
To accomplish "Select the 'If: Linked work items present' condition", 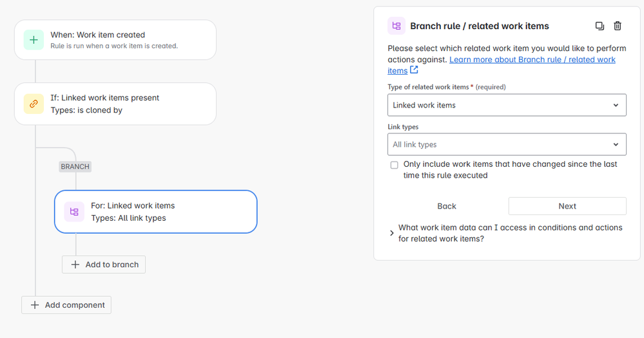I will [x=115, y=104].
